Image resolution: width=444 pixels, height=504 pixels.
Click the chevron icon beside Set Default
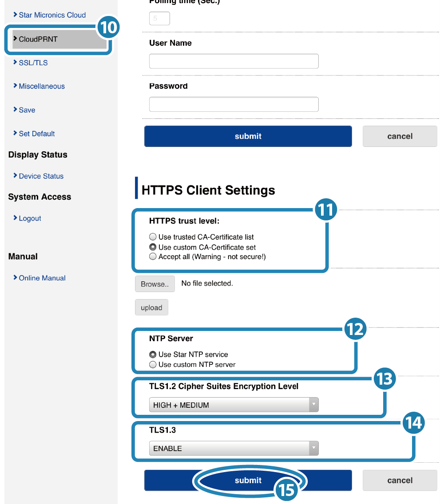[15, 133]
